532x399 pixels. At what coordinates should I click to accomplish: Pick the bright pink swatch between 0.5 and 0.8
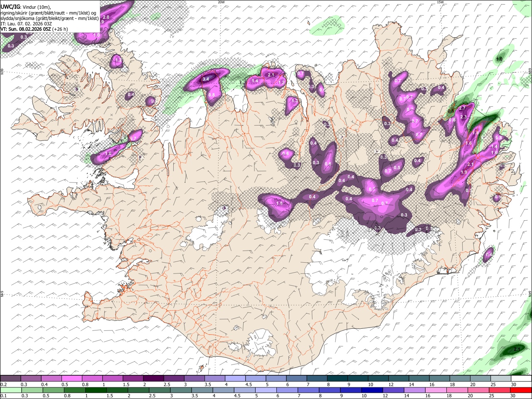[71, 378]
